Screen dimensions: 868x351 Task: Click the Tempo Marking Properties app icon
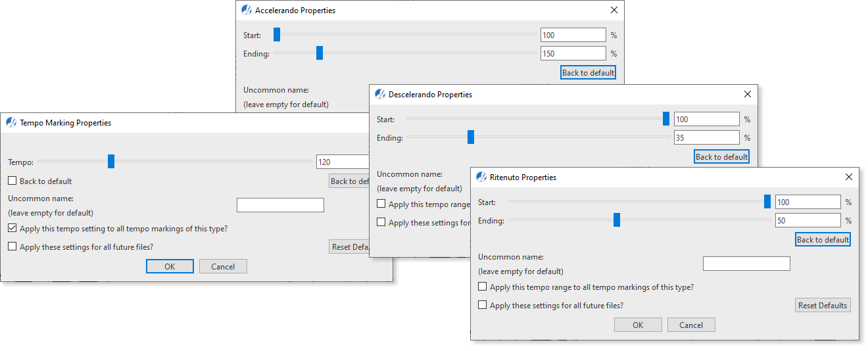(x=11, y=122)
